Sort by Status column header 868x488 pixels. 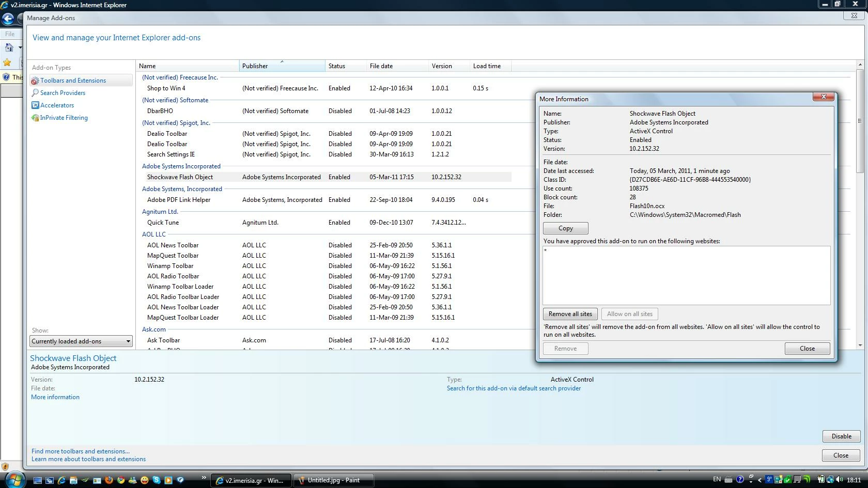346,66
